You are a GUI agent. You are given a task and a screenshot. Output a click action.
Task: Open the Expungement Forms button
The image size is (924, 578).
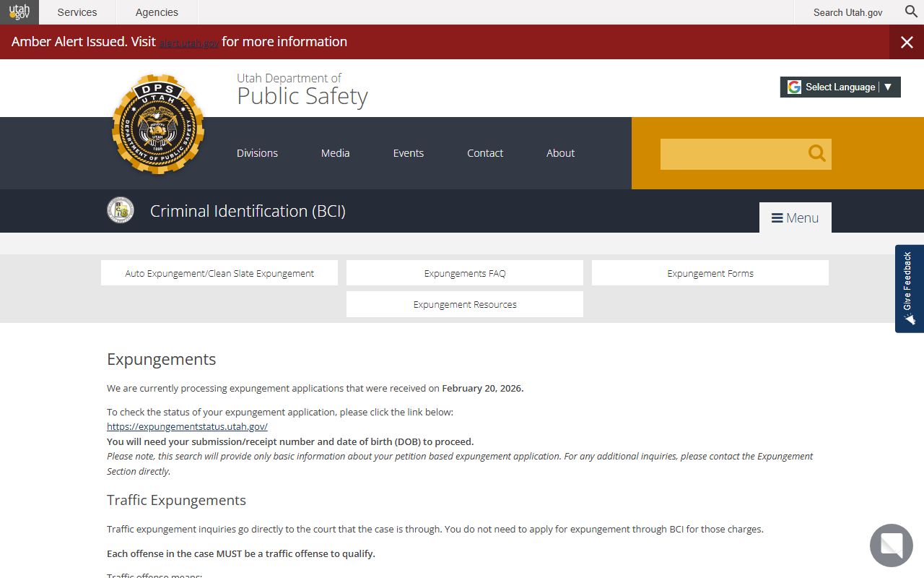click(710, 273)
